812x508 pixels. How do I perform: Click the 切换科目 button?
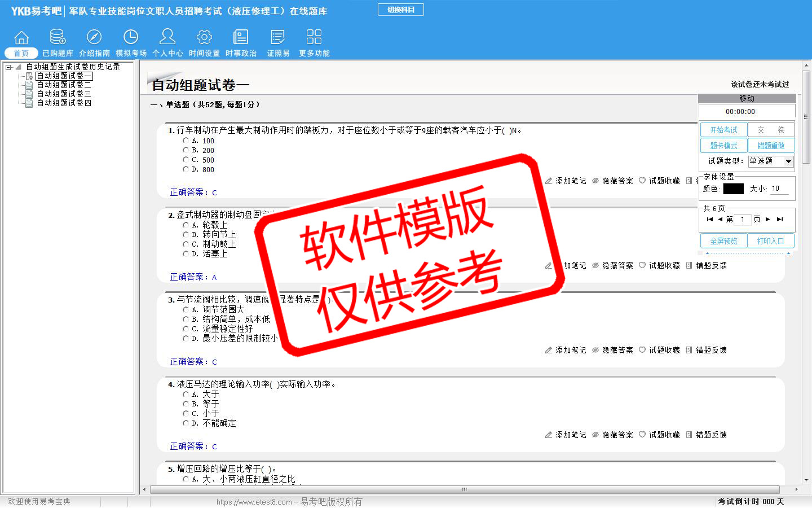coord(401,10)
